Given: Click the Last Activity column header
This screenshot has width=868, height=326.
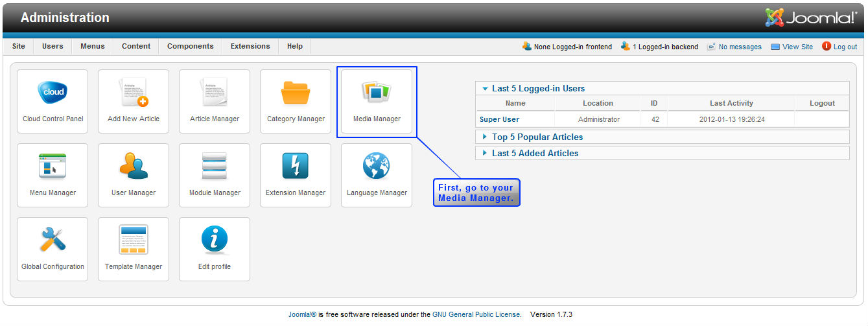Looking at the screenshot, I should point(731,103).
